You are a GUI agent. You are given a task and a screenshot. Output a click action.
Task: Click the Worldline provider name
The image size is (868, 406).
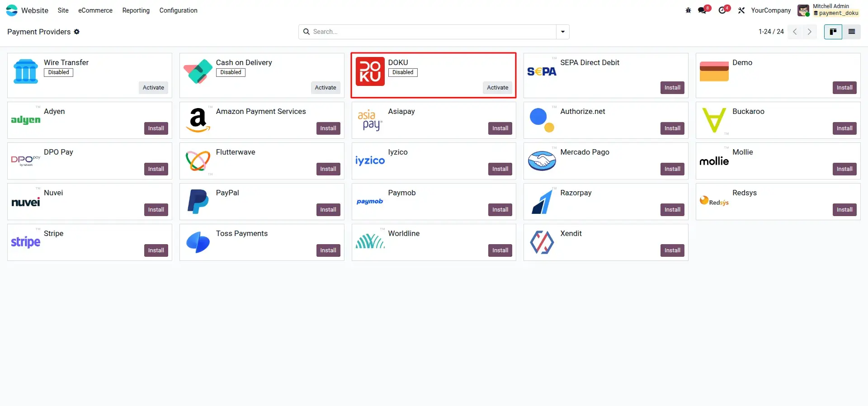tap(404, 233)
